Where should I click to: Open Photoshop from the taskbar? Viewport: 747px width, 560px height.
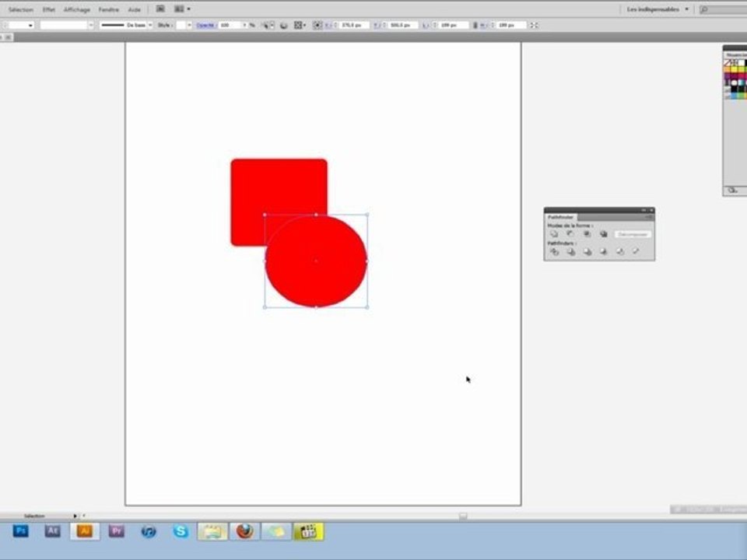pyautogui.click(x=20, y=531)
